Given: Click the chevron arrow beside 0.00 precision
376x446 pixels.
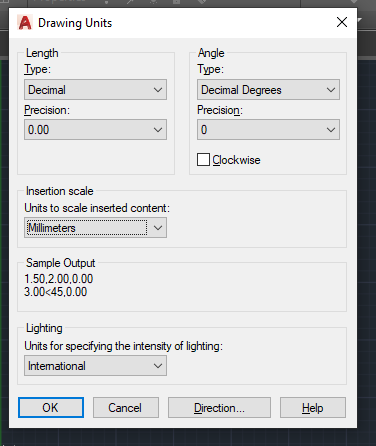Looking at the screenshot, I should click(x=158, y=130).
